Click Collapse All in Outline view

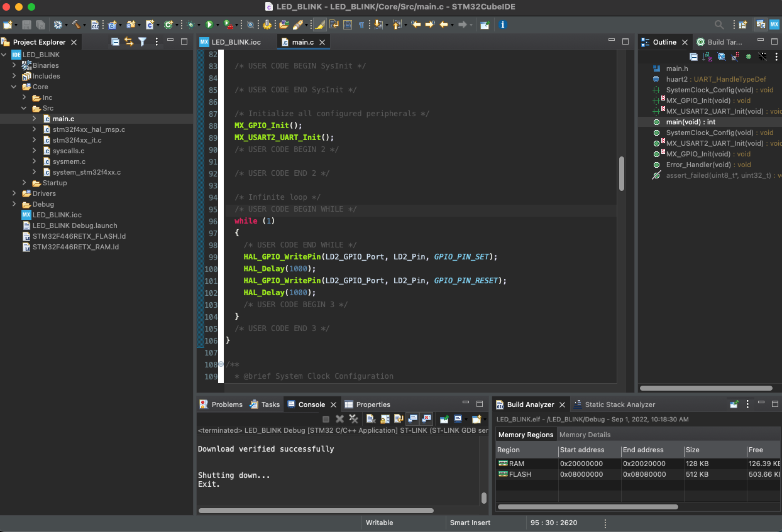click(693, 57)
